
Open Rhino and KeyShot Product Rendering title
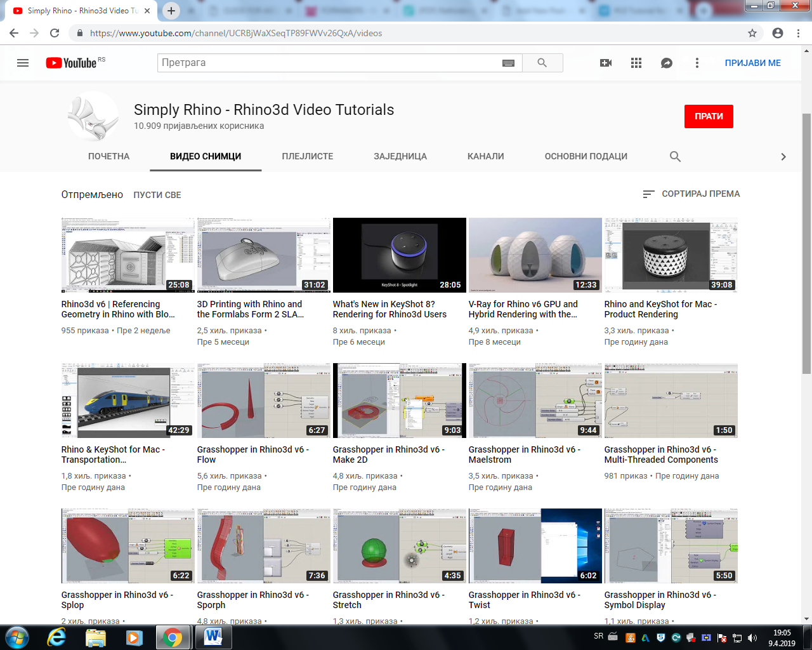[661, 309]
